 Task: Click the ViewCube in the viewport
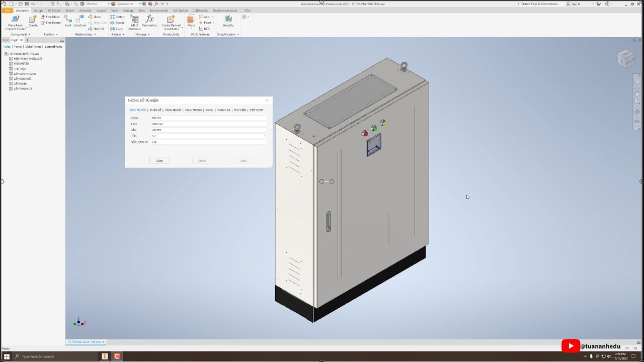pyautogui.click(x=626, y=59)
